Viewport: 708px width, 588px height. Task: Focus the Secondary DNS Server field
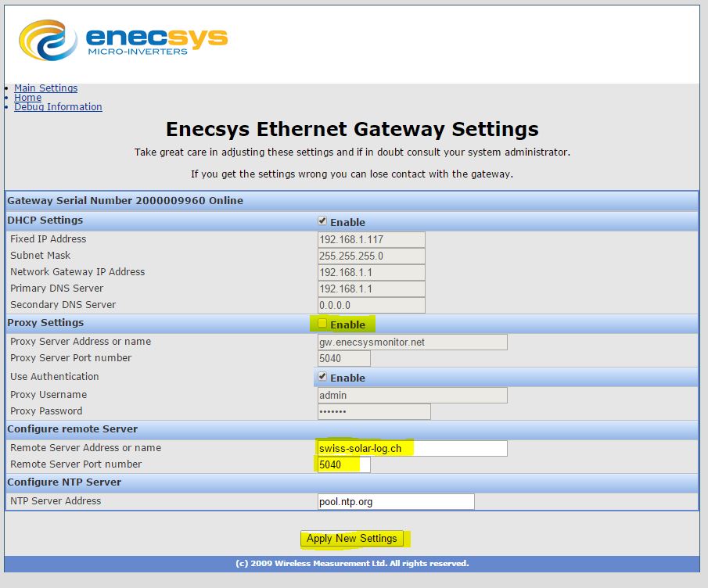pos(371,305)
